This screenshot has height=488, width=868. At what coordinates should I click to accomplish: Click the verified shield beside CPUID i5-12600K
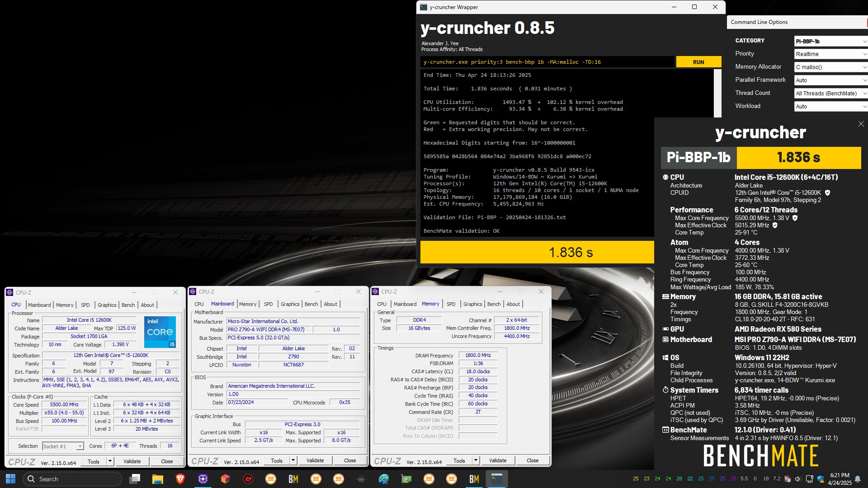coord(828,192)
